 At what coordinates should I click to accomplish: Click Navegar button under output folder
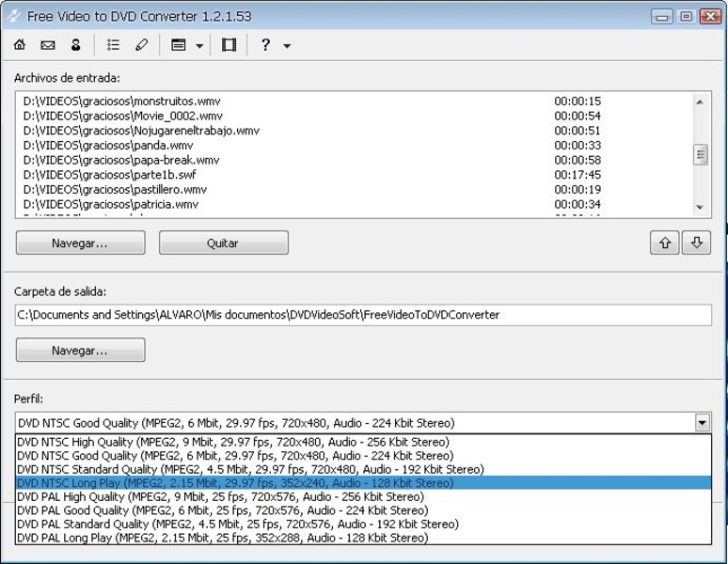[x=80, y=351]
